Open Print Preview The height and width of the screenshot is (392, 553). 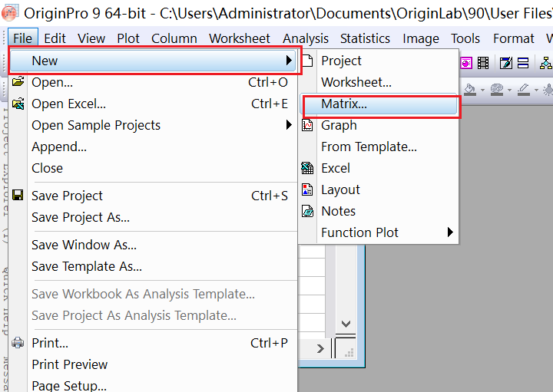click(x=154, y=364)
